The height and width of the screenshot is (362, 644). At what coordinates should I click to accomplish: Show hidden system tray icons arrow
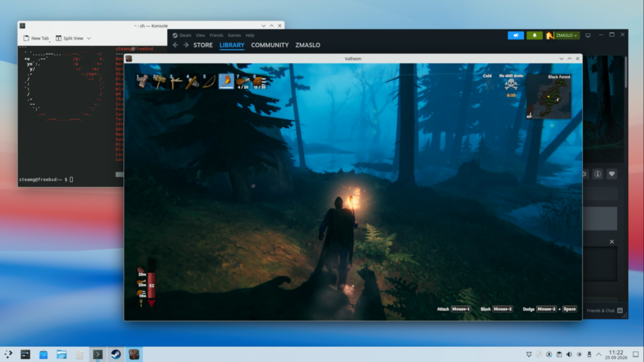pos(599,354)
